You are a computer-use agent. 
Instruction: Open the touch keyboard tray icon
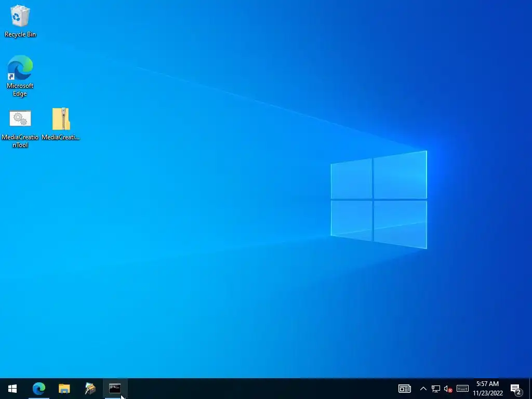pos(462,389)
